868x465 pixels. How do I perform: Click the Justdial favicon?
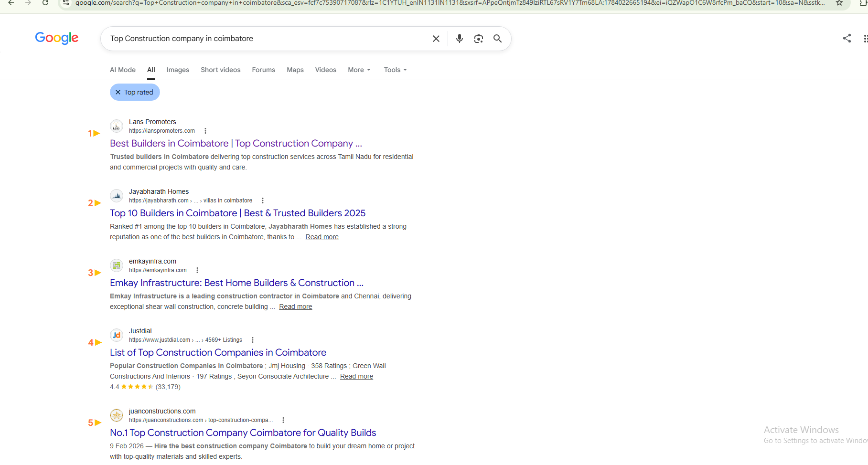pyautogui.click(x=117, y=335)
